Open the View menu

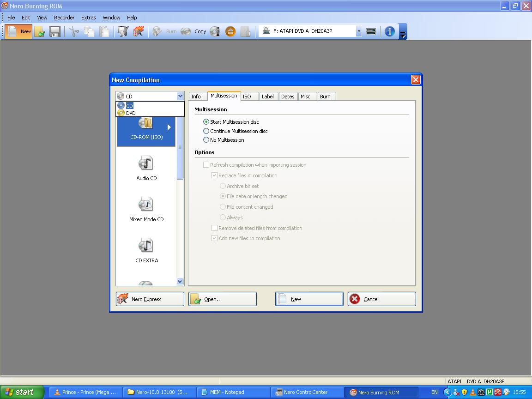(x=42, y=18)
